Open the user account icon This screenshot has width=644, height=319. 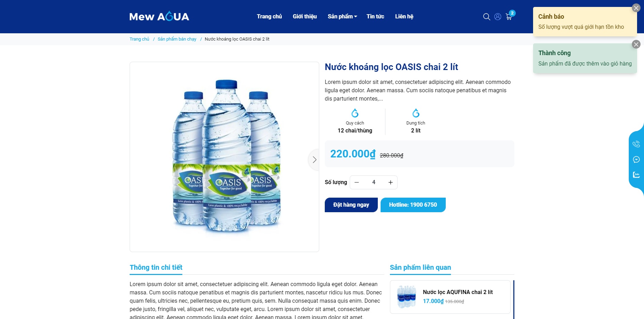[498, 17]
